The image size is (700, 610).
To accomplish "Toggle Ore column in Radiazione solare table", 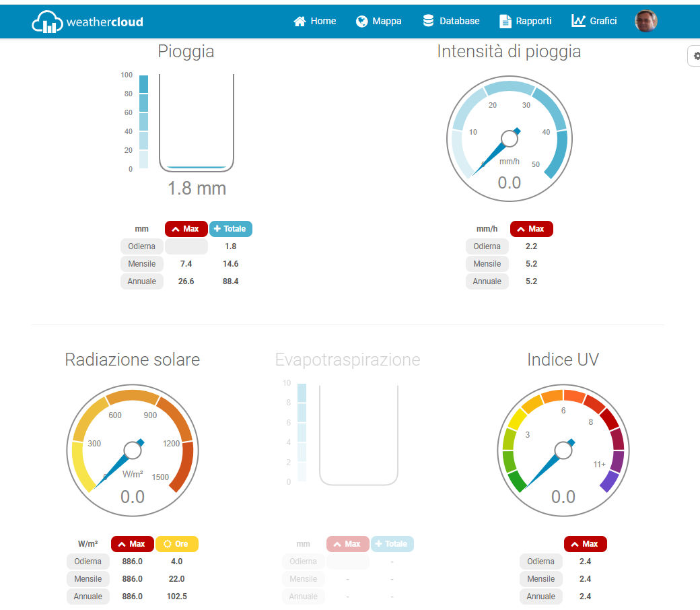I will [x=176, y=544].
